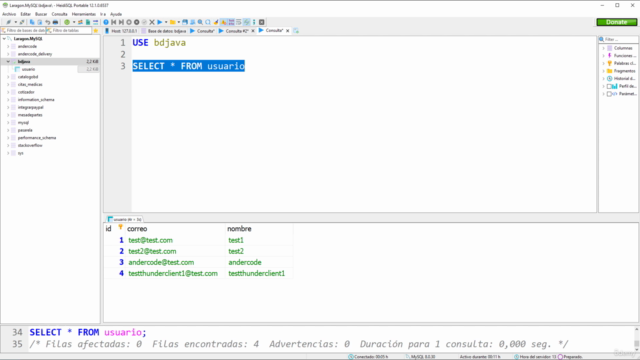This screenshot has width=640, height=360.
Task: Click the Paste icon in the toolbar
Action: (40, 22)
